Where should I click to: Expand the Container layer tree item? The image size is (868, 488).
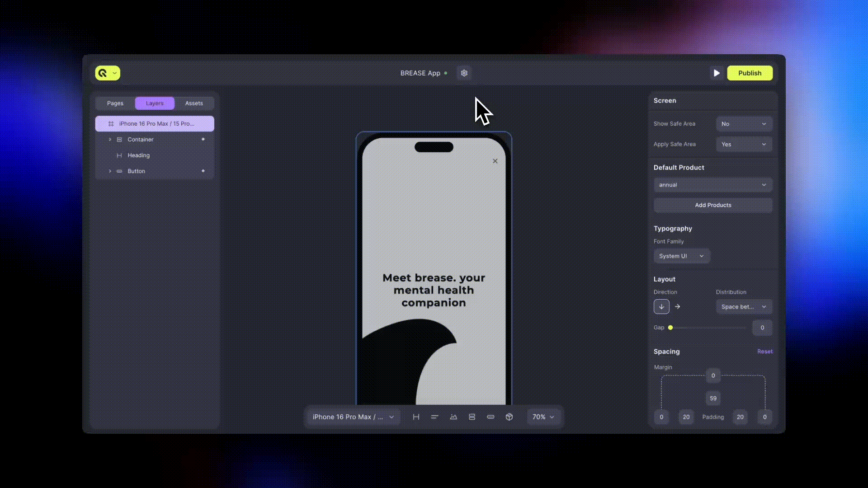[x=110, y=140]
